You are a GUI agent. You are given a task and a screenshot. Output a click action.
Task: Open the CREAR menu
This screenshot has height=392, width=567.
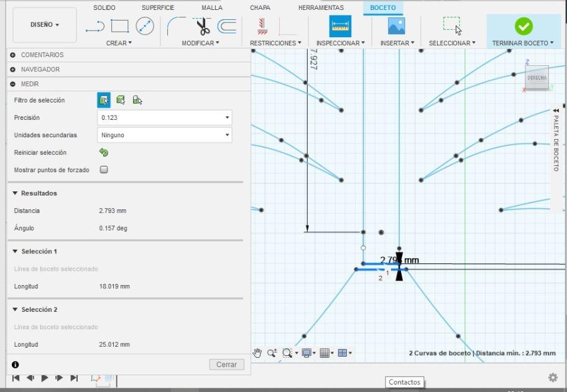119,43
